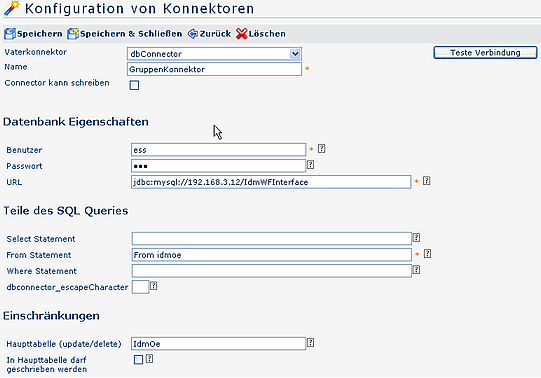Click the Haupttabelle field containing IdmOe
Viewport: 541px width, 378px height.
218,344
